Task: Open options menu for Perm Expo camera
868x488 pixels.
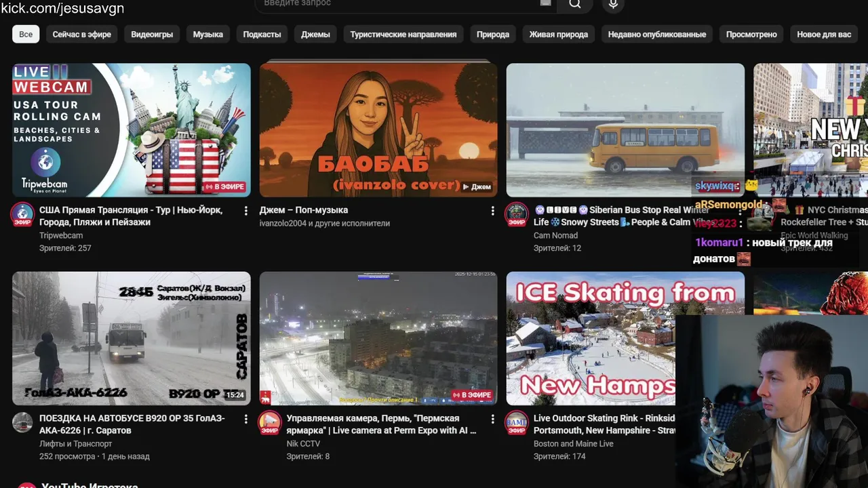Action: click(493, 420)
